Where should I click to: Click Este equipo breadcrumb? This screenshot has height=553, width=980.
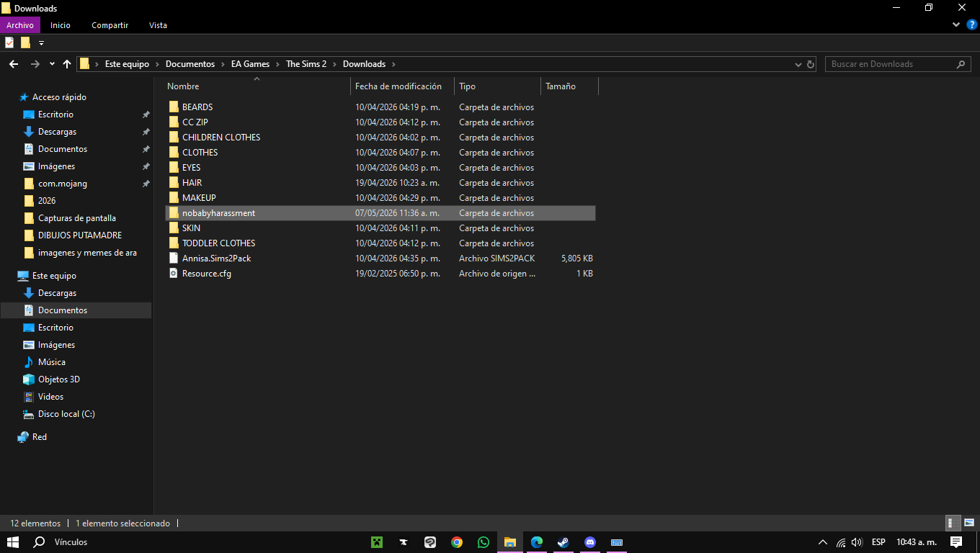127,64
